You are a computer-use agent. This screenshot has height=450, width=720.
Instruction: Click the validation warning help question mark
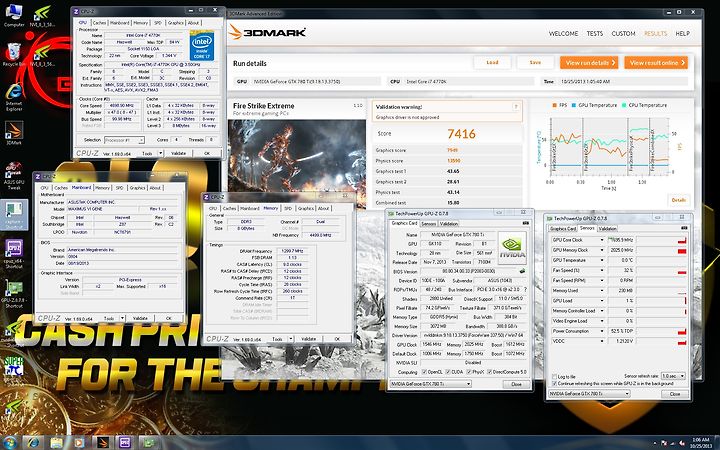pyautogui.click(x=516, y=107)
